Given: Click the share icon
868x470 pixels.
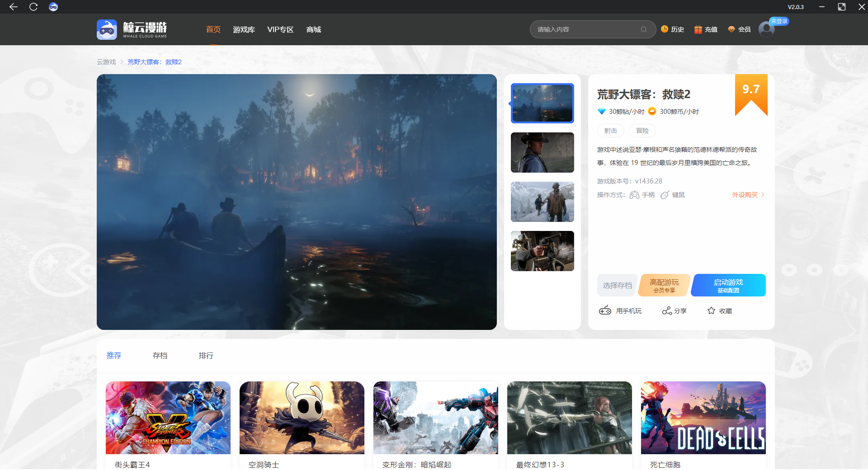Looking at the screenshot, I should [667, 310].
